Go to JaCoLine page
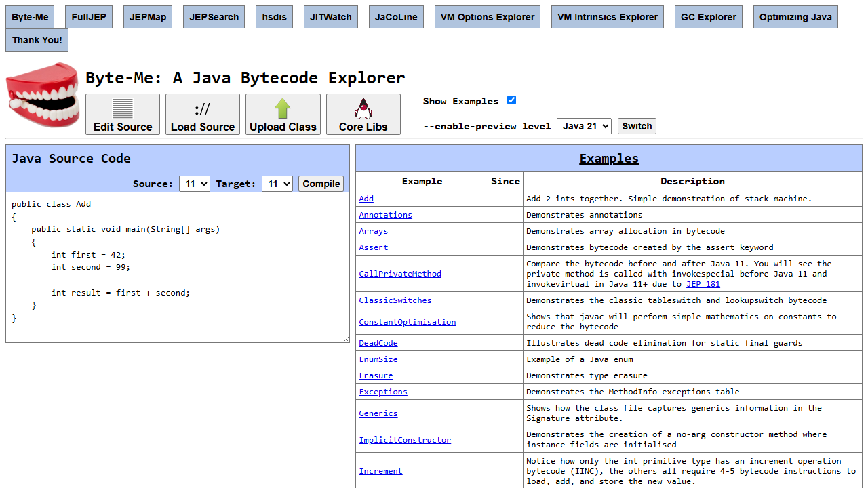Image resolution: width=868 pixels, height=488 pixels. (x=397, y=17)
